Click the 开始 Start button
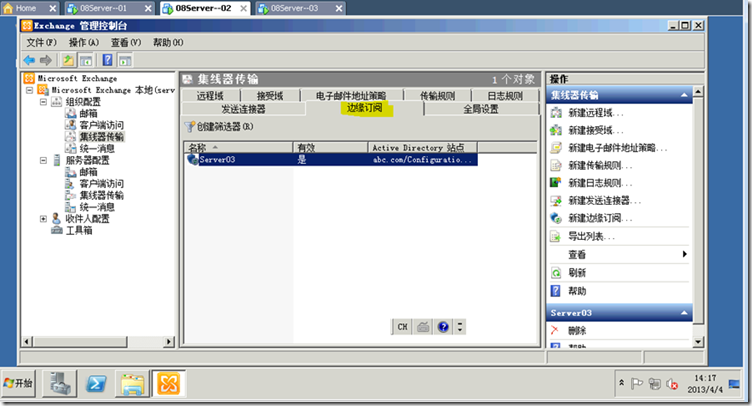The image size is (752, 406). [x=18, y=383]
